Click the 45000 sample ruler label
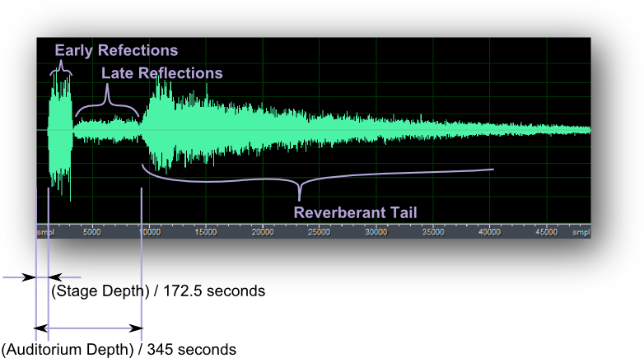This screenshot has height=358, width=644. (547, 232)
